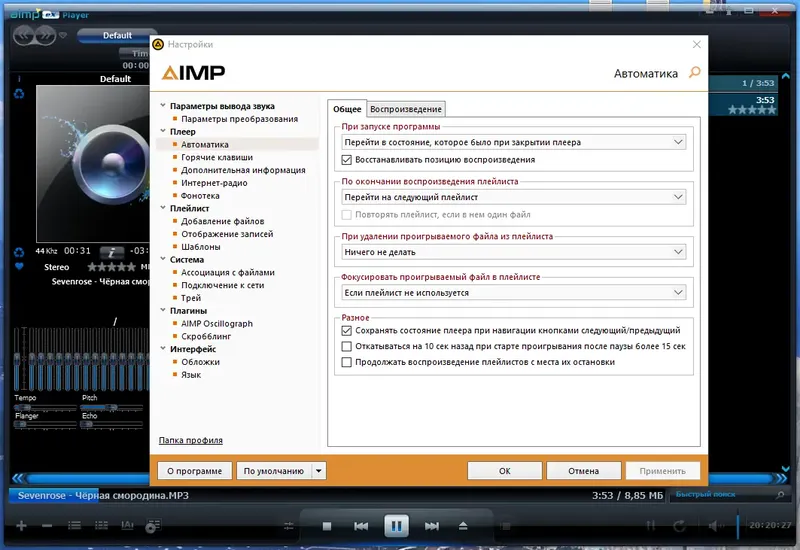
Task: Open 'Перейти на следующий плейлист' dropdown
Action: pyautogui.click(x=513, y=197)
